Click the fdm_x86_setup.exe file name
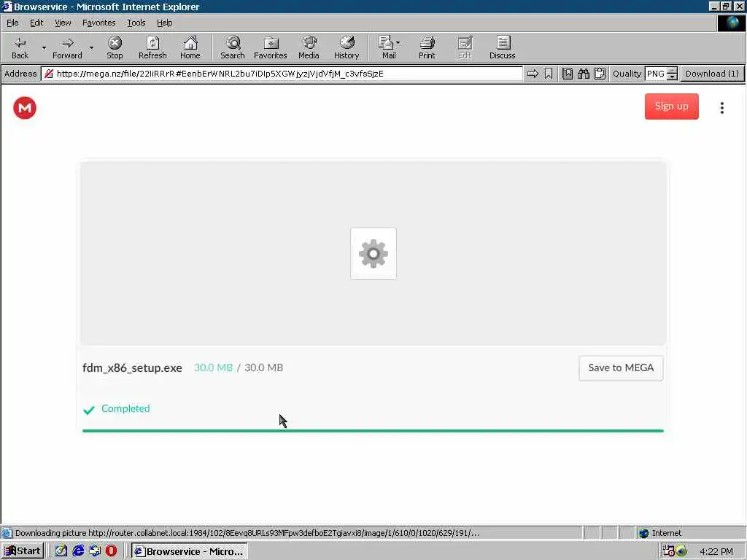The width and height of the screenshot is (747, 560). click(x=133, y=368)
